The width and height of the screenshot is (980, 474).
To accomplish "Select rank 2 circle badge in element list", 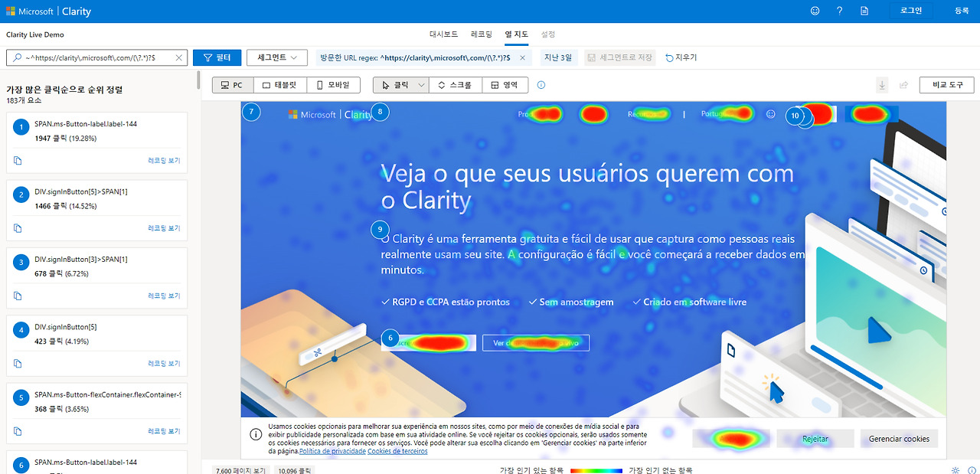I will click(x=22, y=195).
